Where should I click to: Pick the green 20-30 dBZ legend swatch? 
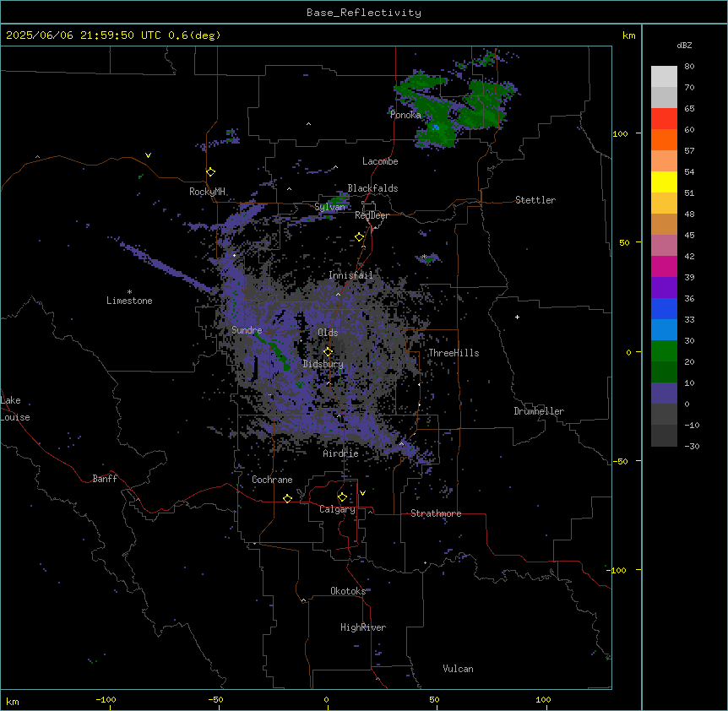[664, 351]
